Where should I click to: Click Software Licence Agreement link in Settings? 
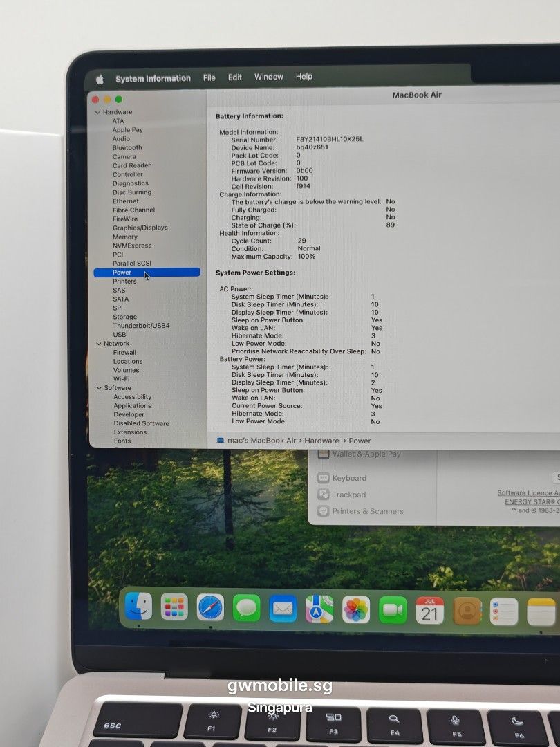coord(528,493)
